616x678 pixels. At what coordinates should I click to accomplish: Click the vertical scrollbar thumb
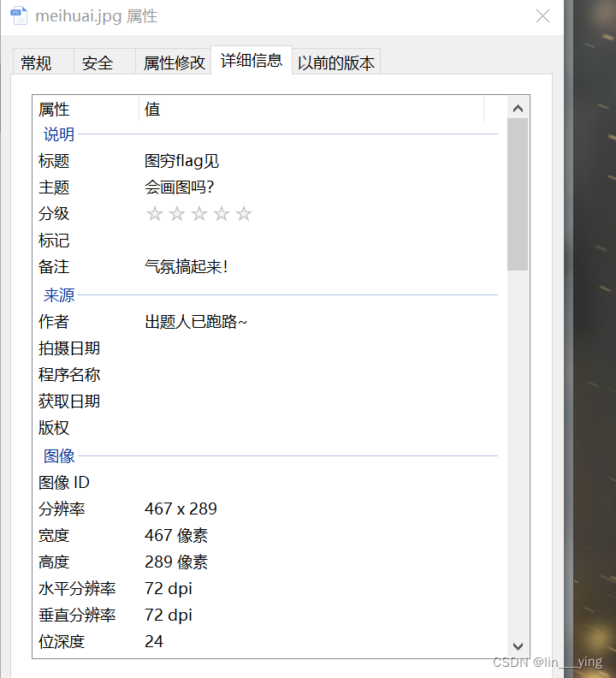click(x=518, y=194)
